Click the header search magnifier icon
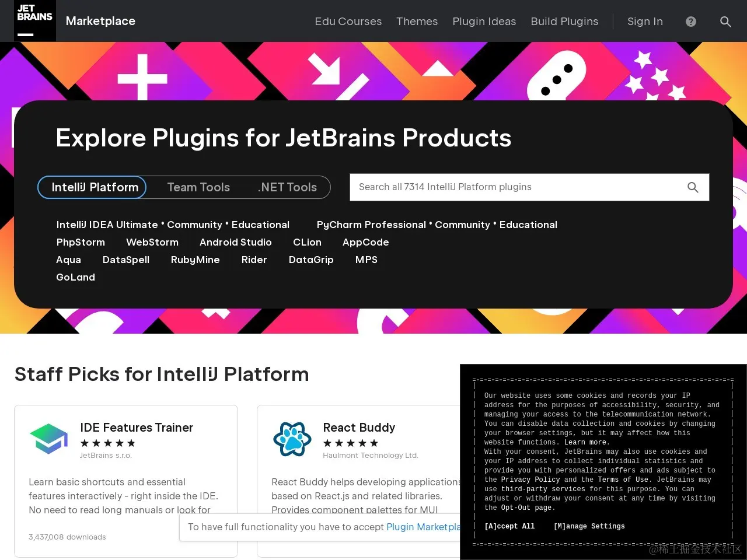Viewport: 747px width, 560px height. 725,22
